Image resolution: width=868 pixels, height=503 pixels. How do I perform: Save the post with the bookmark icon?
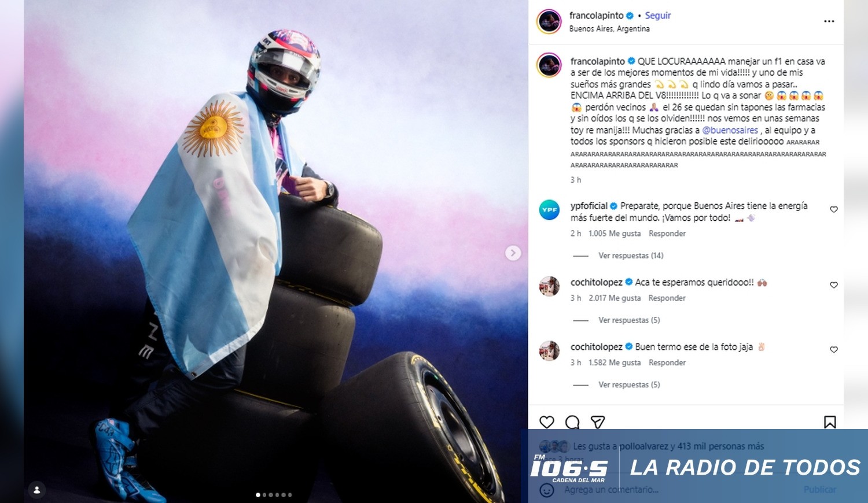pos(830,422)
